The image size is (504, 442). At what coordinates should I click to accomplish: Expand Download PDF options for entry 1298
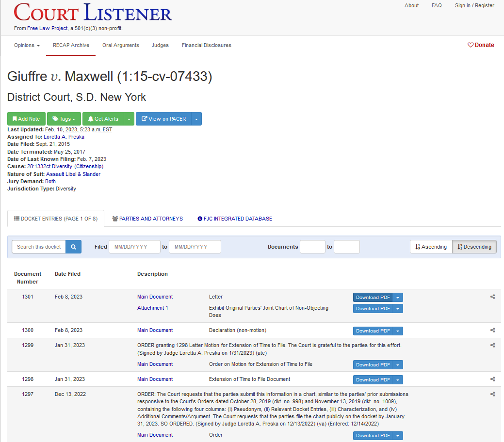click(x=398, y=379)
